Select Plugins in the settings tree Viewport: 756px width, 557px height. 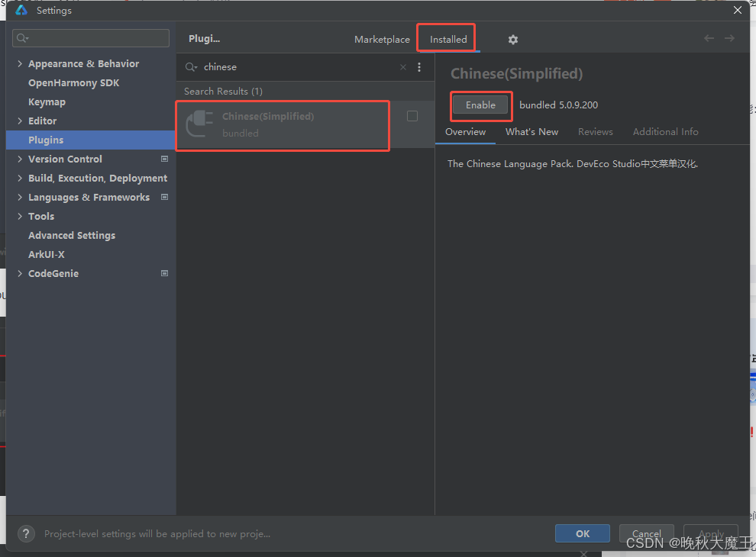(x=91, y=140)
